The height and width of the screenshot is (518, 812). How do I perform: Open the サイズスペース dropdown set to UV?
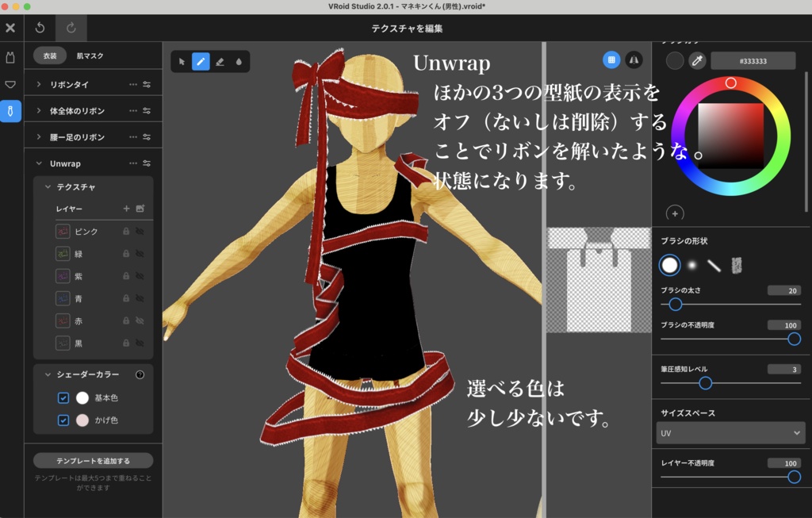(730, 432)
